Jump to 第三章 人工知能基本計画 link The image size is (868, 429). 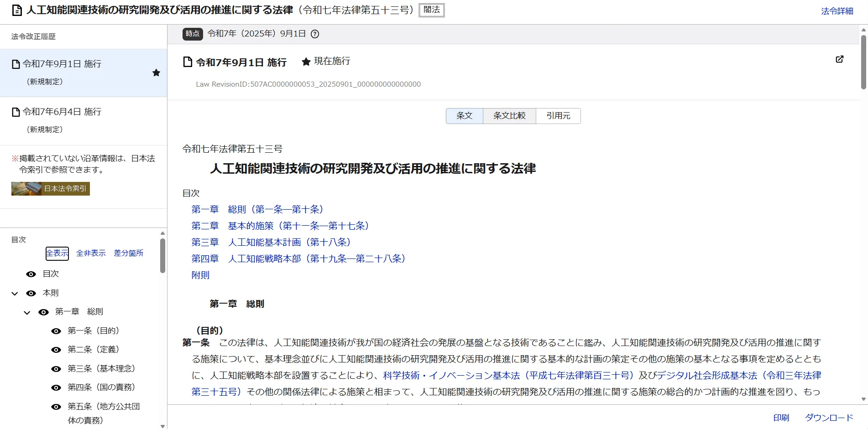click(271, 242)
